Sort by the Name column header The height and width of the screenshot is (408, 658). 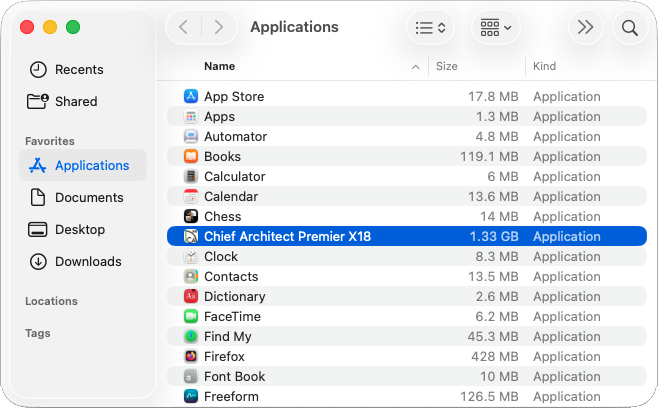point(219,66)
